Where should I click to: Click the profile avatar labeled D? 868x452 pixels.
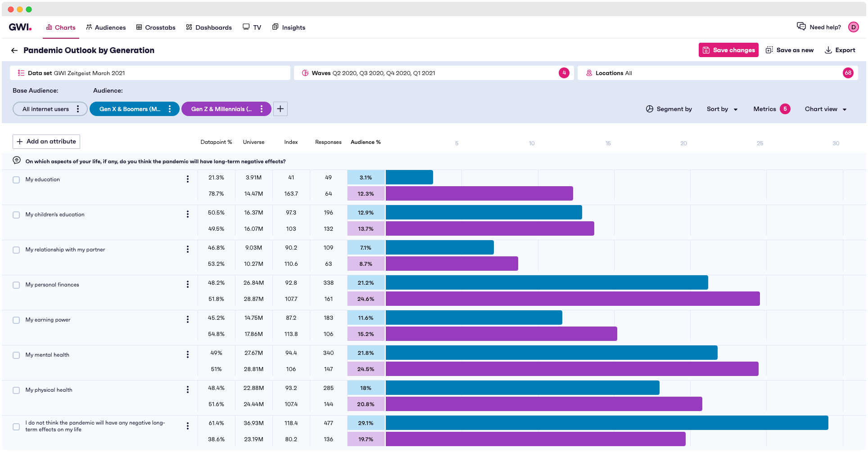click(854, 27)
